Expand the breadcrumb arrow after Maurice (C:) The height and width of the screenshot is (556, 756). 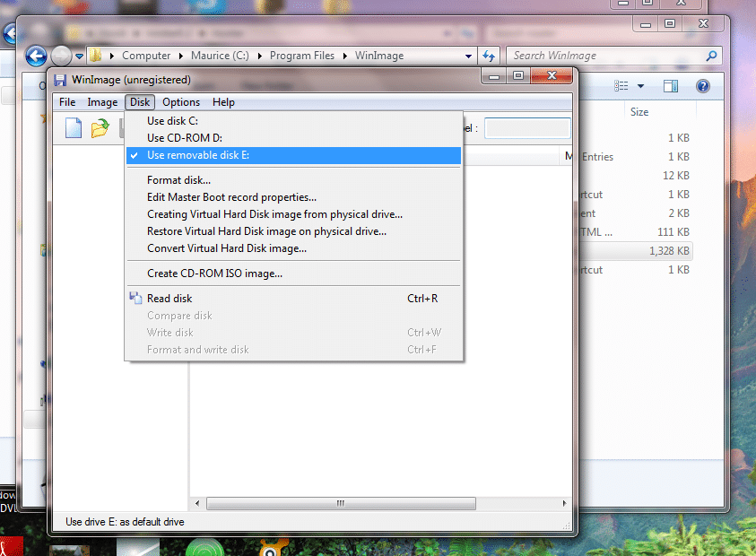pos(259,56)
